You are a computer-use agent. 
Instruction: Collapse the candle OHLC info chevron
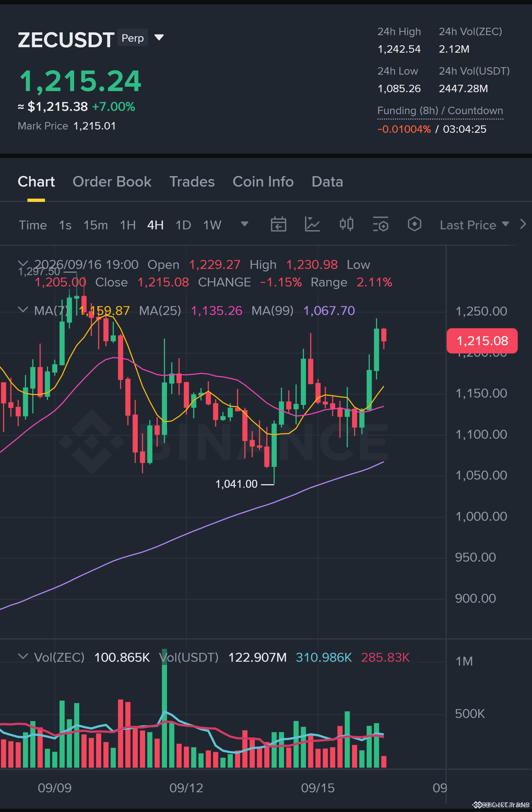coord(23,263)
